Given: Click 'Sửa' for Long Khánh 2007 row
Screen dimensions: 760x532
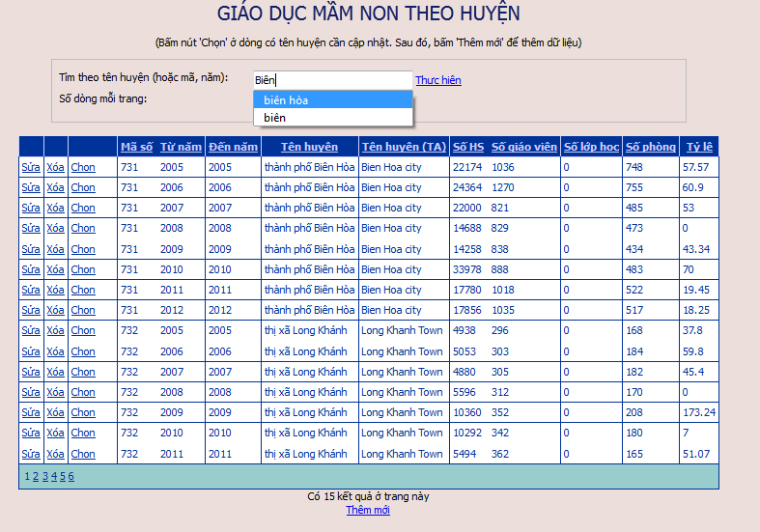Looking at the screenshot, I should 31,372.
